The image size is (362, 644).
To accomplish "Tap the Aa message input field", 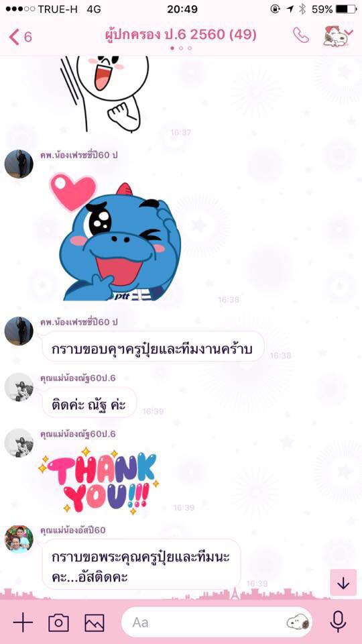I will point(217,623).
